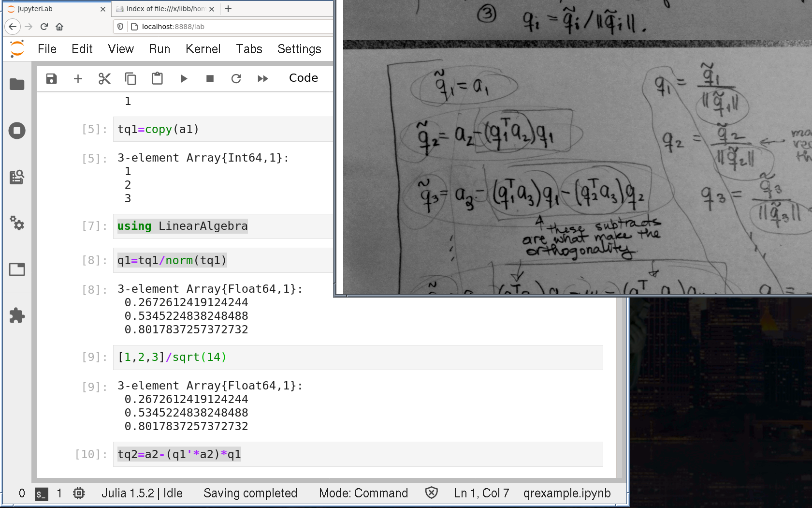This screenshot has height=508, width=812.
Task: Open the File Browser sidebar panel
Action: pyautogui.click(x=17, y=84)
